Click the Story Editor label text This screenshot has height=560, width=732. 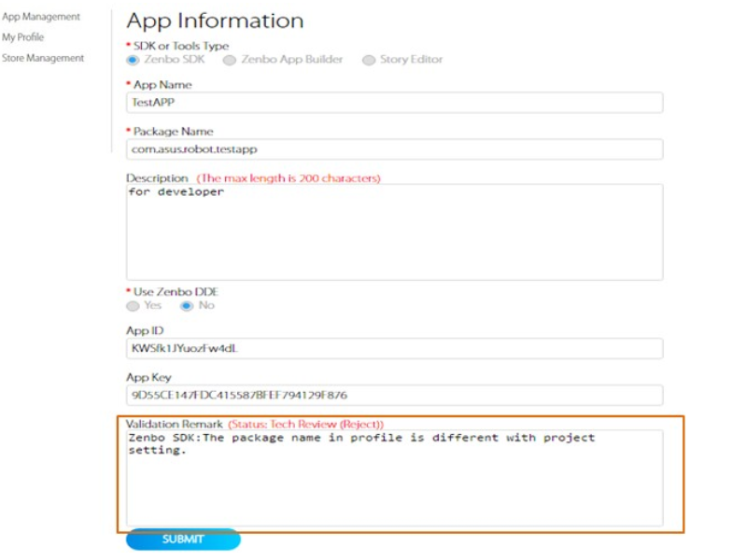(411, 60)
